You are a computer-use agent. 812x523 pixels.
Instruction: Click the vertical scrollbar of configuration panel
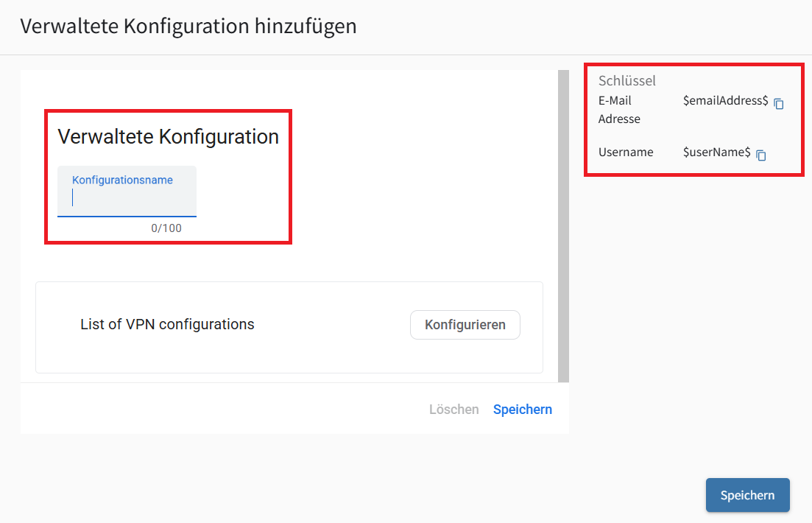(x=563, y=226)
